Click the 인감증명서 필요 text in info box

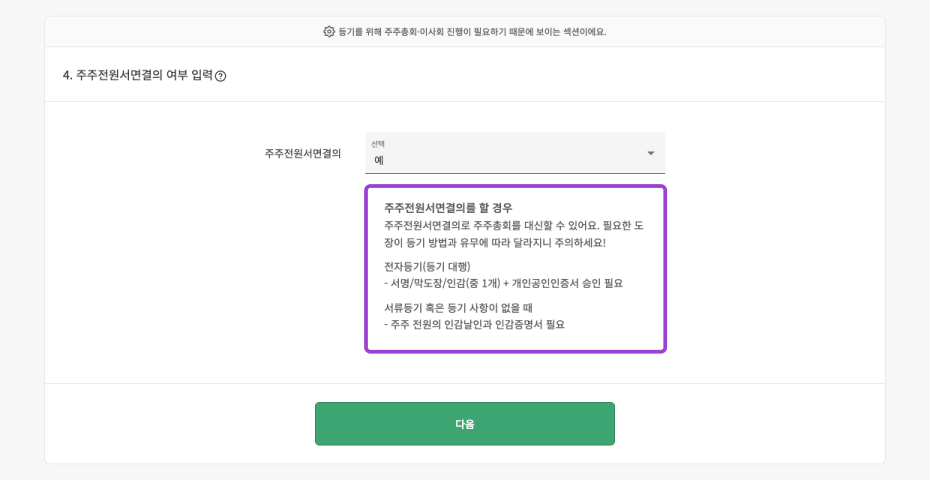coord(530,324)
